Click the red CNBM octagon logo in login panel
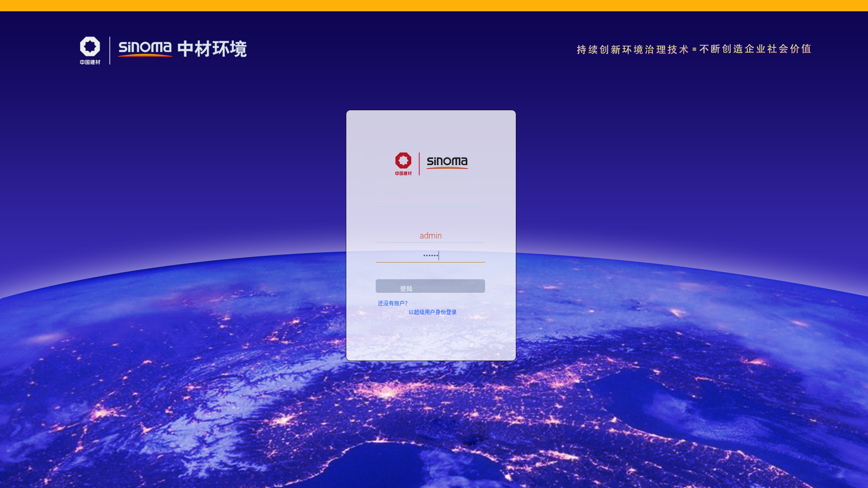Viewport: 868px width, 488px height. (x=403, y=160)
